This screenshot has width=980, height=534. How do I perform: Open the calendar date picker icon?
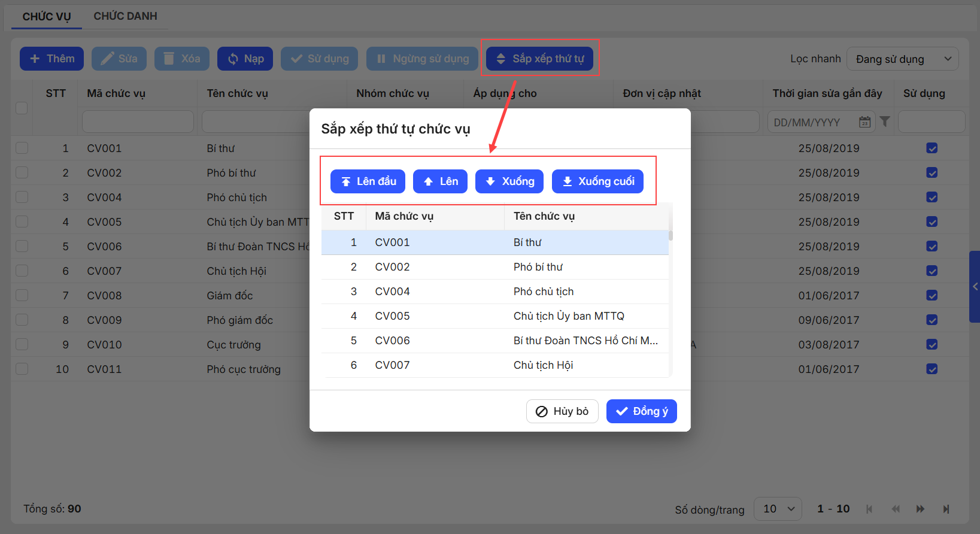coord(864,122)
